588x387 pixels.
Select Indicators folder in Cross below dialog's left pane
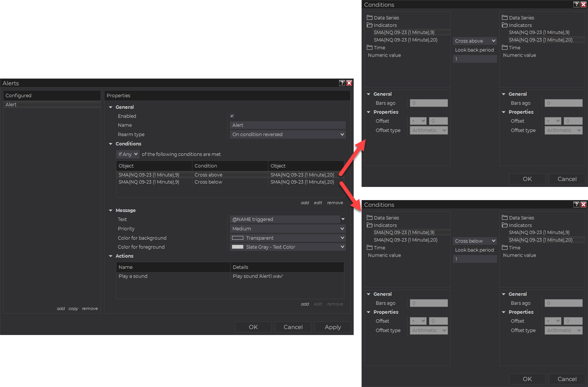tap(382, 225)
